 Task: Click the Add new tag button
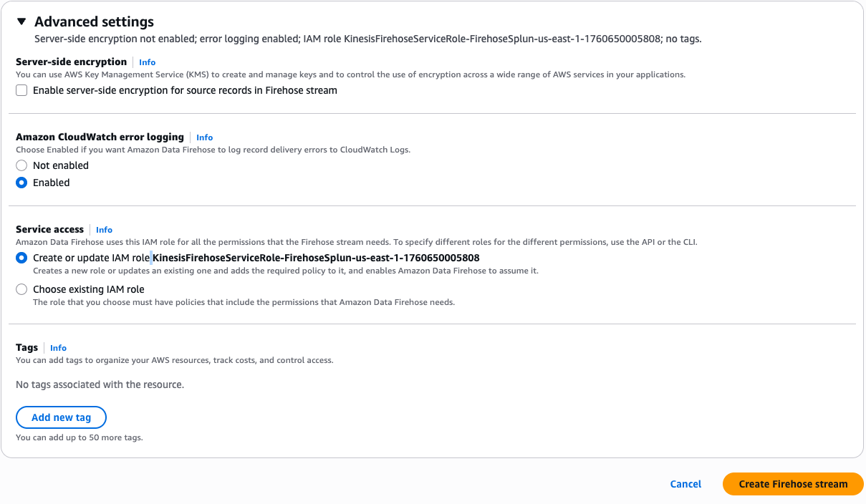61,417
